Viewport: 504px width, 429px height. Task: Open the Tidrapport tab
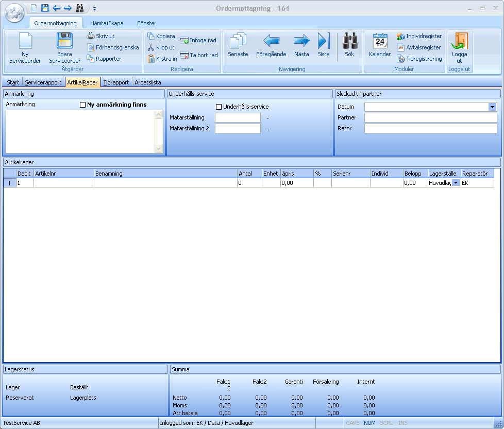point(116,82)
